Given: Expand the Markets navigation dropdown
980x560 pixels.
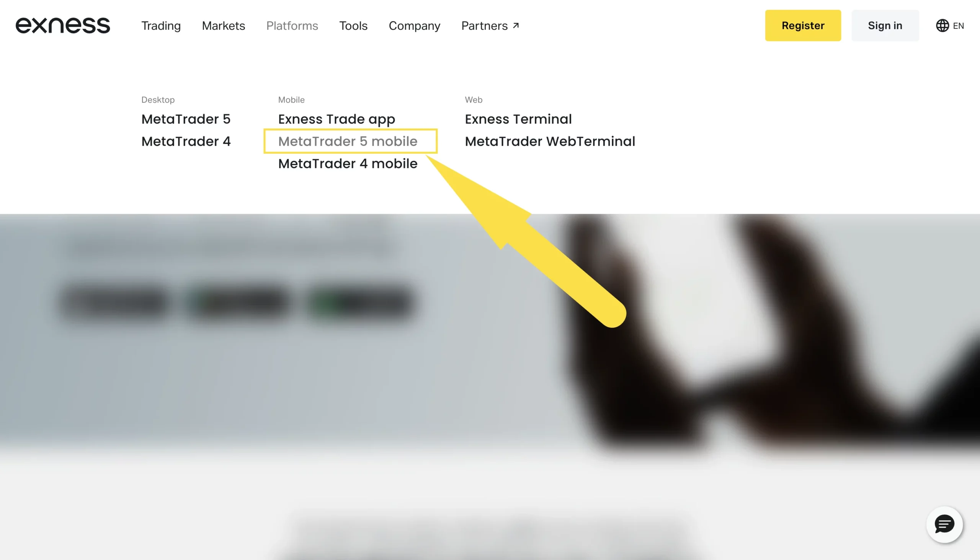Looking at the screenshot, I should [x=223, y=26].
